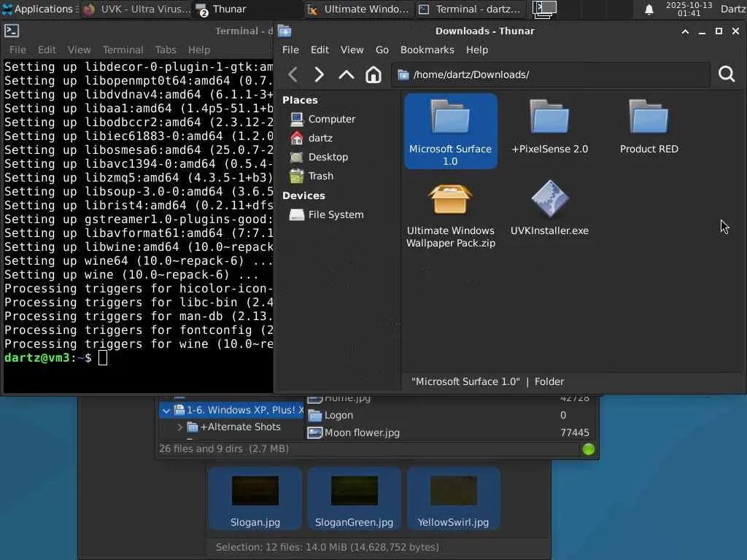
Task: Open the Terminal menu in Terminal window
Action: [123, 50]
